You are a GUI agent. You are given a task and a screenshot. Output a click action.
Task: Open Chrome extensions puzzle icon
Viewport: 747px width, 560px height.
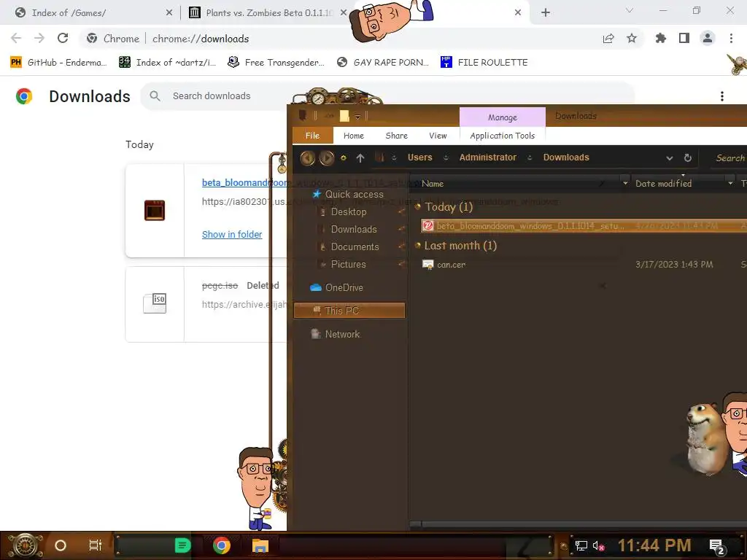point(660,38)
